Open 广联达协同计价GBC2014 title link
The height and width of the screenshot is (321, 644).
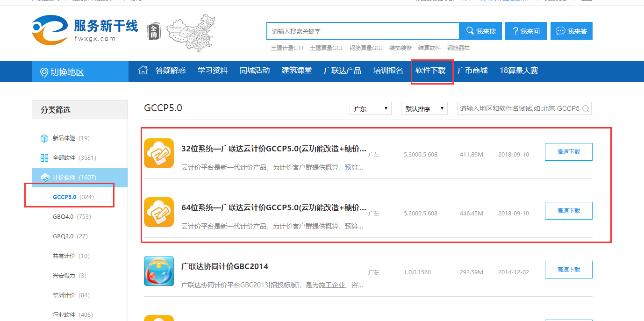pyautogui.click(x=225, y=267)
